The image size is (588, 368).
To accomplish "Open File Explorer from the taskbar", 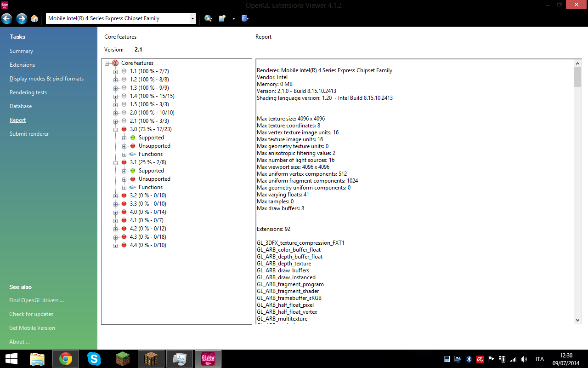I will [x=37, y=359].
